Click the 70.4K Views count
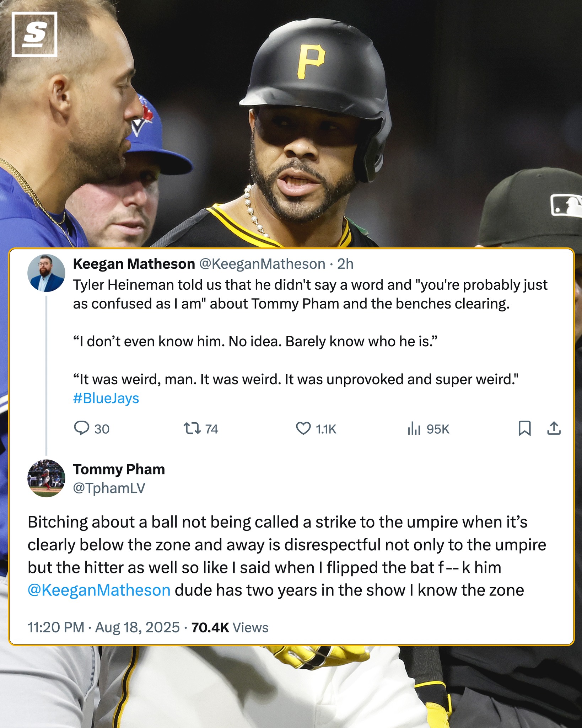Screen dimensions: 582x728 pyautogui.click(x=230, y=627)
